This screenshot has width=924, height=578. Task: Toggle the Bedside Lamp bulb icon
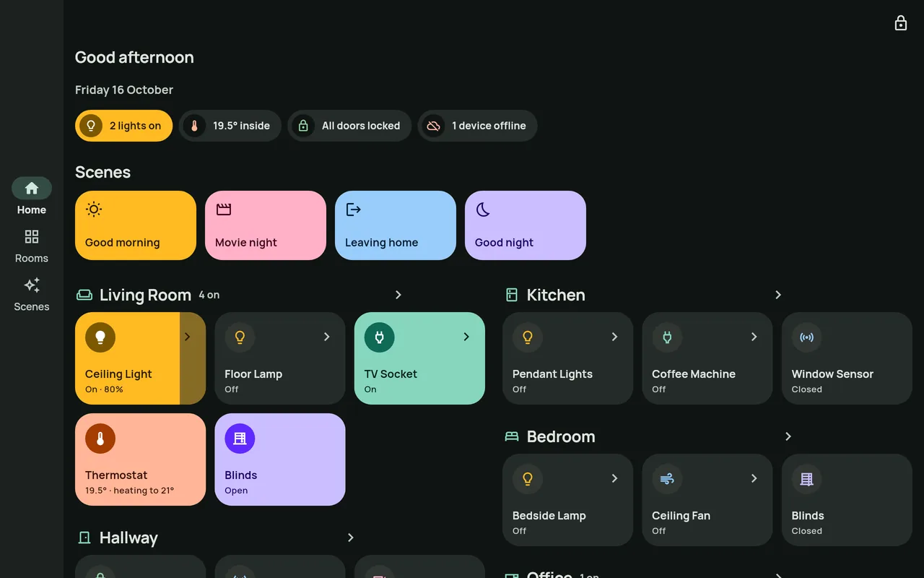point(528,478)
